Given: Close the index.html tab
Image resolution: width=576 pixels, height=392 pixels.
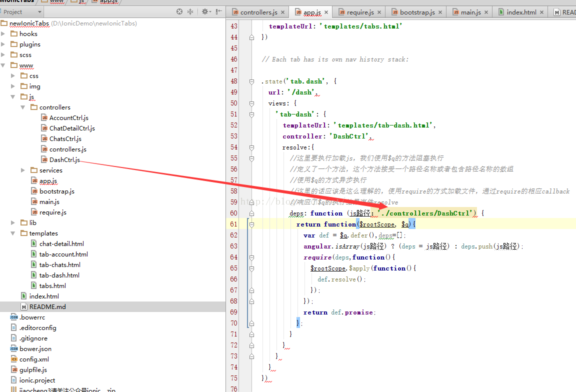Looking at the screenshot, I should [x=541, y=12].
